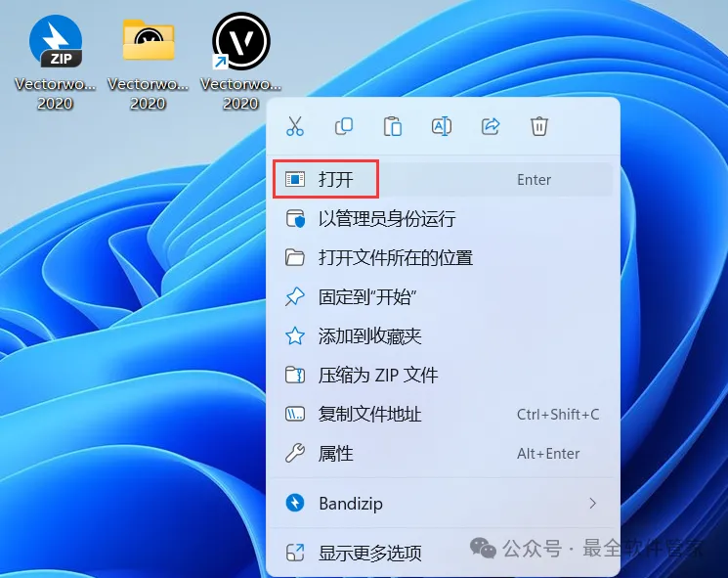Select 添加到收藏夹 menu entry

pos(442,335)
